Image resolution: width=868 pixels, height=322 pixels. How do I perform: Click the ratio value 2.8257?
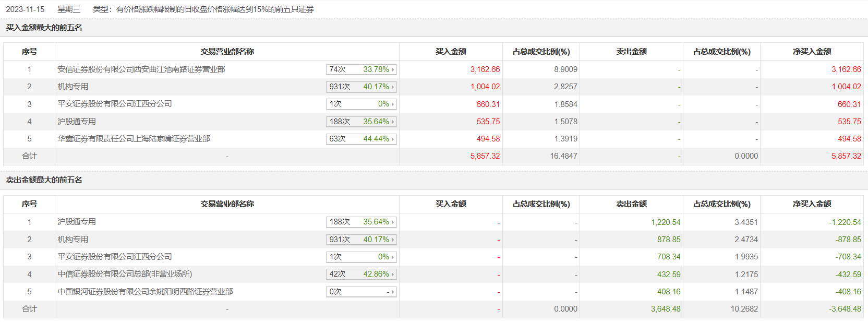coord(565,87)
